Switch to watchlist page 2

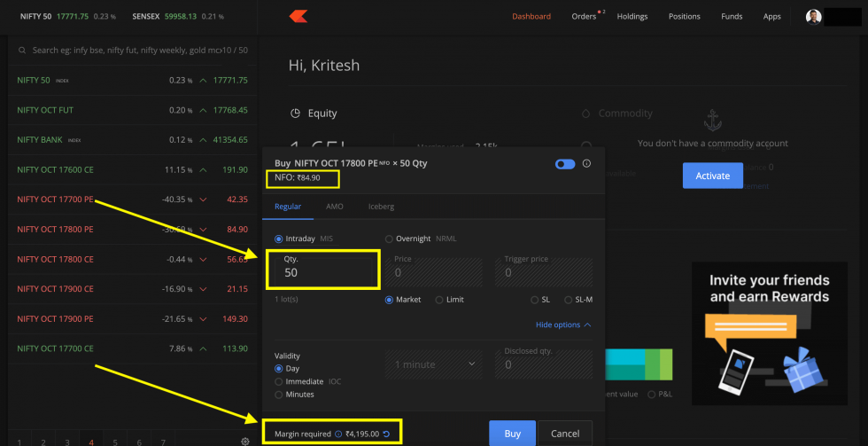point(43,442)
